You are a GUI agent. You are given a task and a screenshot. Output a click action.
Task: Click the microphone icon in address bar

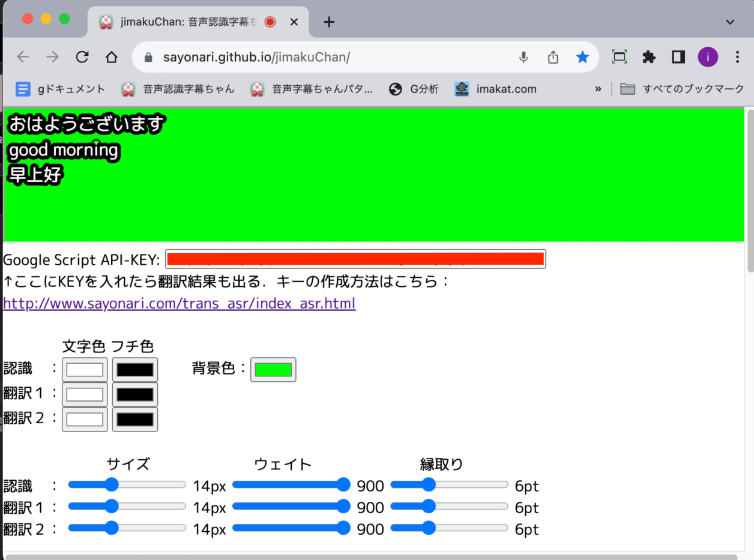[523, 57]
